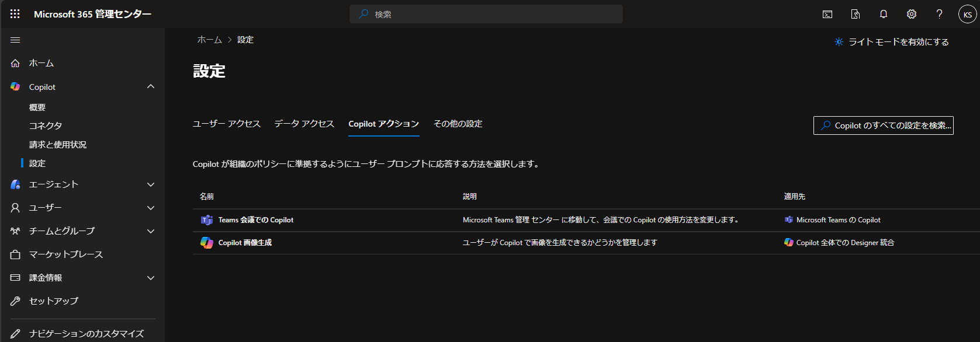Open 請求と使用状況 under Copilot
The width and height of the screenshot is (980, 342).
point(58,145)
